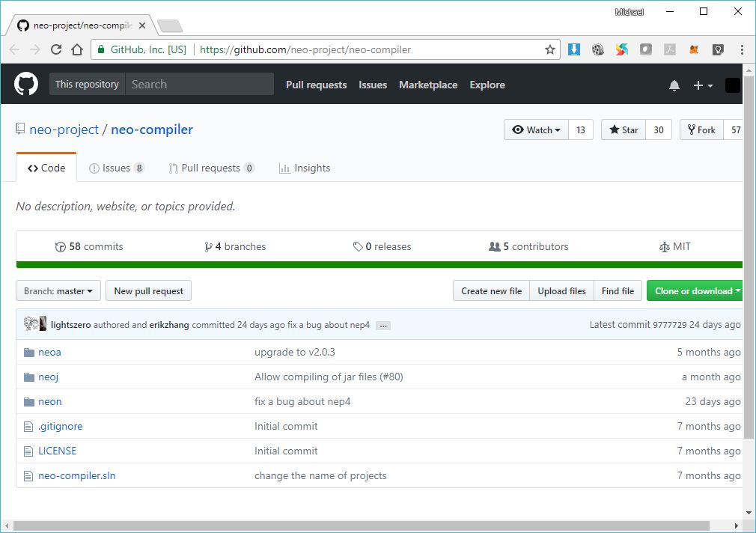Click Upload files button
Viewport: 756px width, 533px height.
pos(561,291)
